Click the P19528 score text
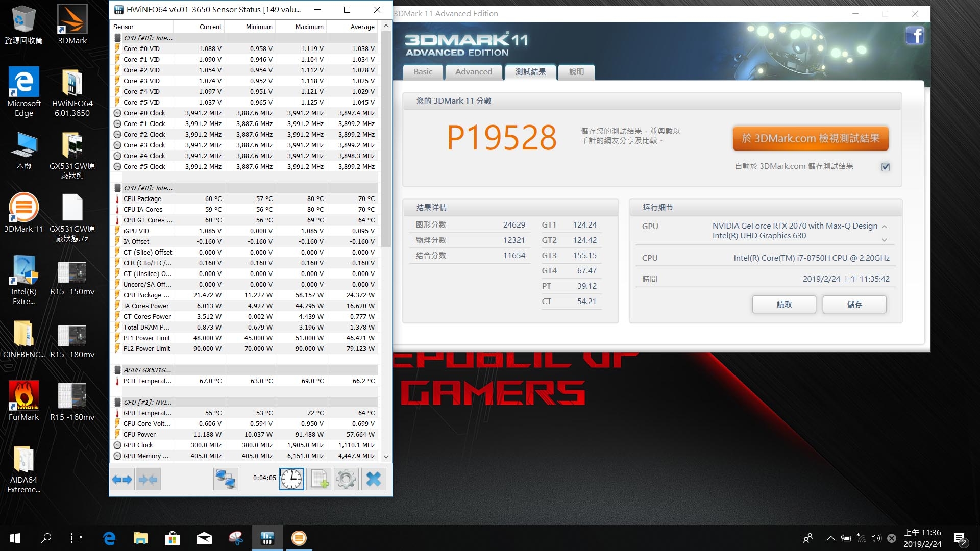Viewport: 980px width, 551px height. pos(502,138)
